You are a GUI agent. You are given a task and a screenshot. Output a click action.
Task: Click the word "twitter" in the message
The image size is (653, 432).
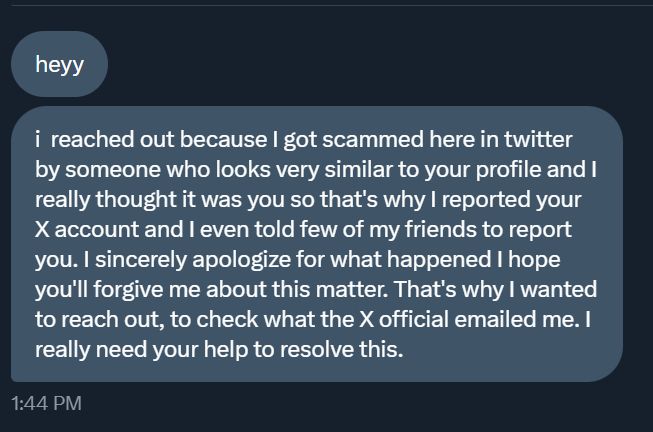pos(538,139)
